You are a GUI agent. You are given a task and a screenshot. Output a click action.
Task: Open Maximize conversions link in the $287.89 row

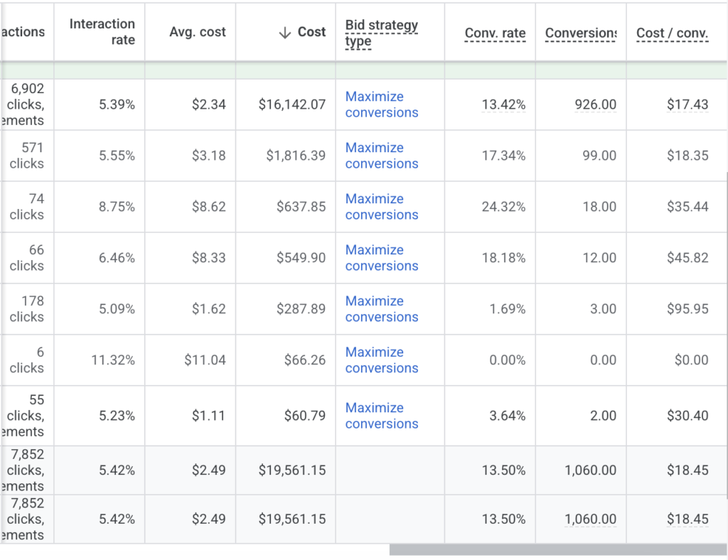tap(381, 309)
